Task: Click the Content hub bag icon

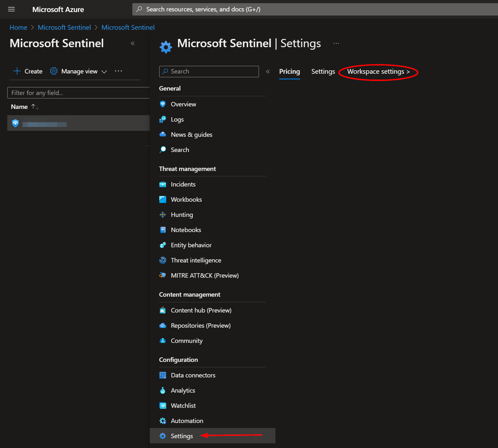Action: 163,310
